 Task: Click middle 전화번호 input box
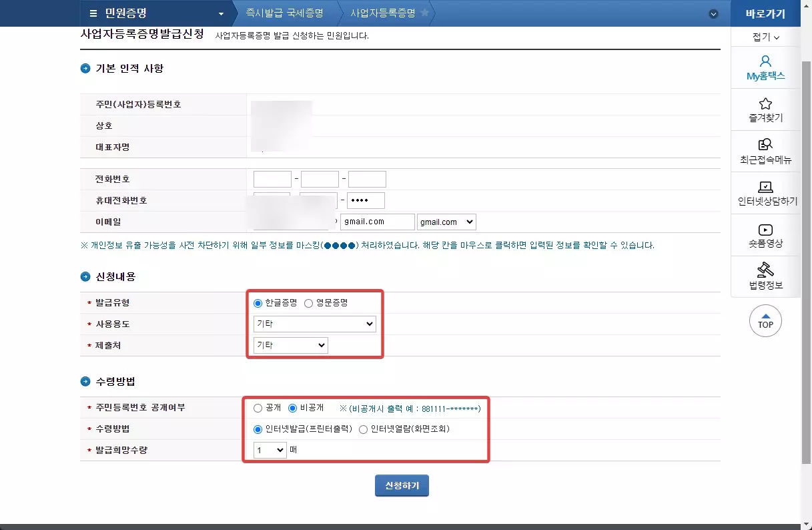click(x=320, y=179)
